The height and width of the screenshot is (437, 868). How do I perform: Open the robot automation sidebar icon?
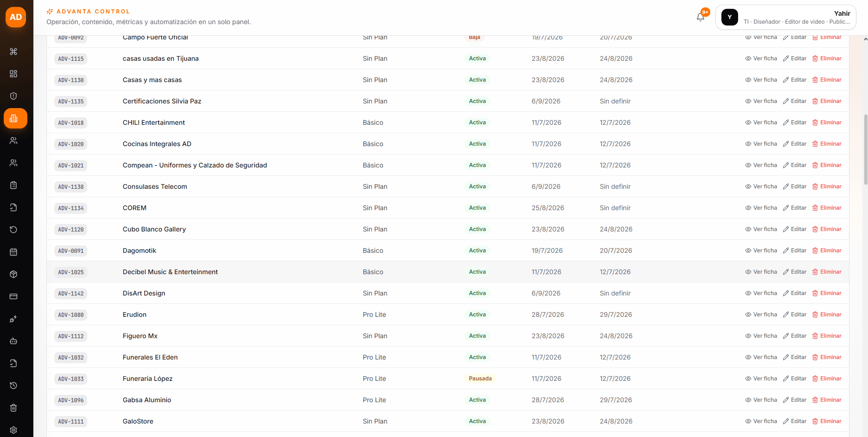point(13,341)
